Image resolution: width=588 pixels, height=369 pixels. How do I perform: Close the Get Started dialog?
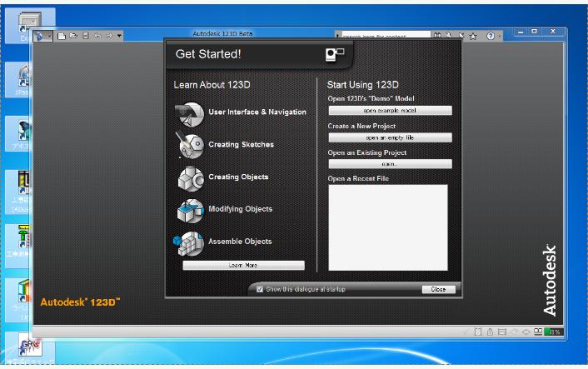point(438,289)
